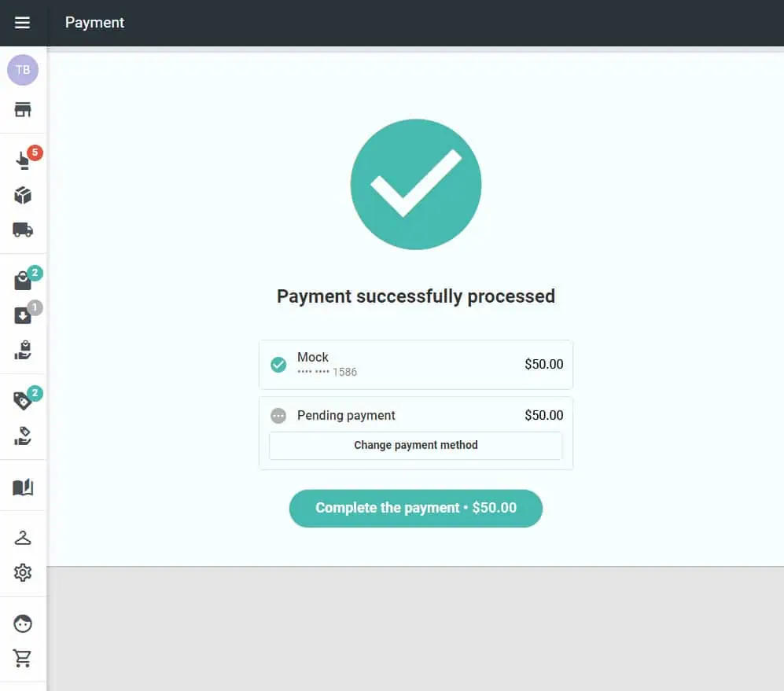Open Settings via the gear icon
Viewport: 784px width, 691px height.
point(23,572)
